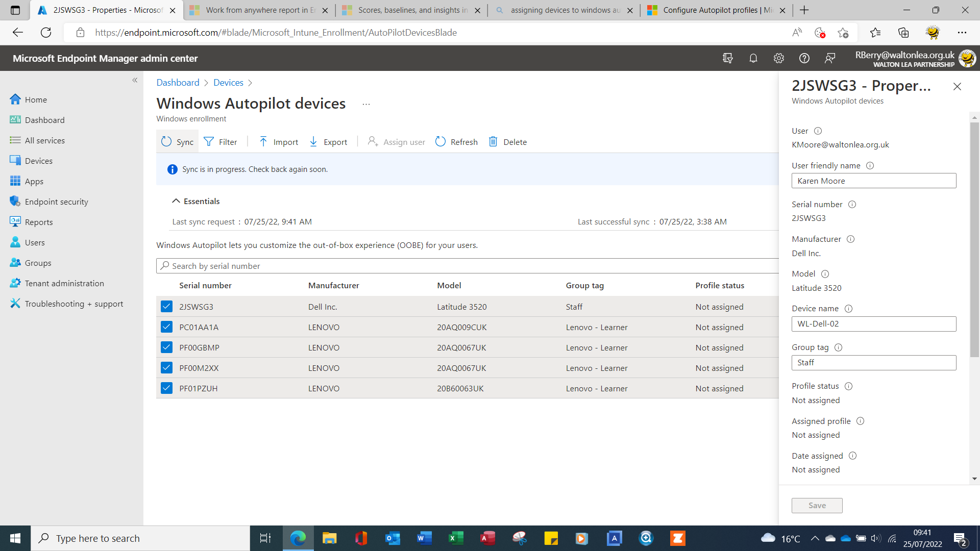Open Groups in the sidebar
This screenshot has width=980, height=551.
[x=38, y=263]
